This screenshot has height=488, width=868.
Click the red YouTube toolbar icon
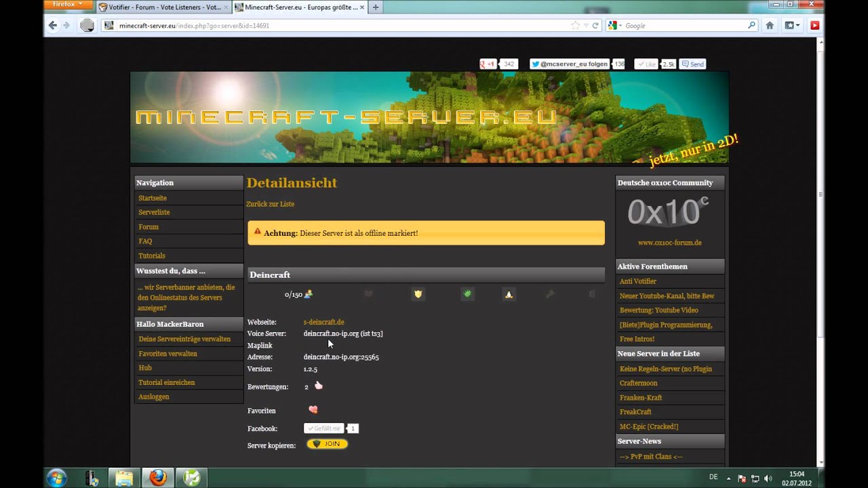click(814, 26)
